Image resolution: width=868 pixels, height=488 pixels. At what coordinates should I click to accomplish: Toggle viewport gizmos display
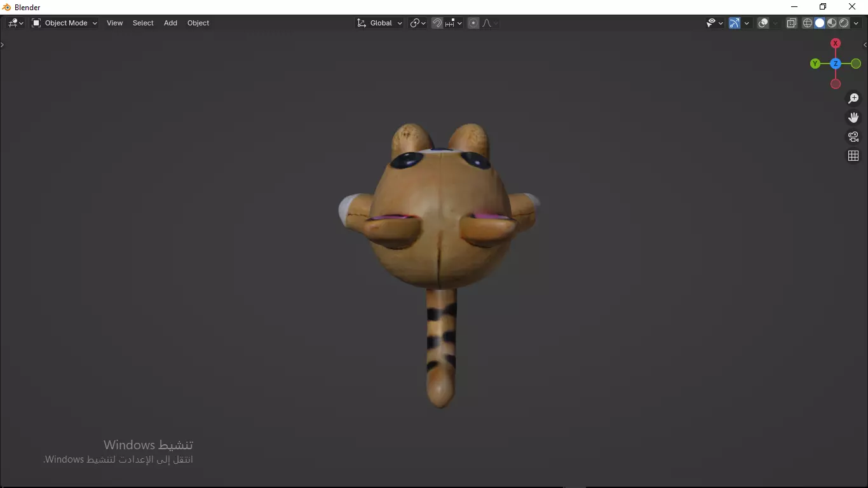[735, 23]
